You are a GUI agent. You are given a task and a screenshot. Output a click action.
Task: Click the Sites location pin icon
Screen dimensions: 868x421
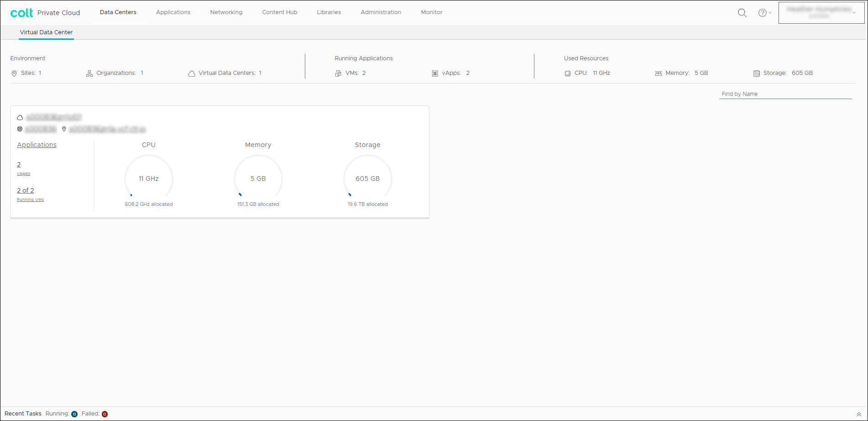14,74
